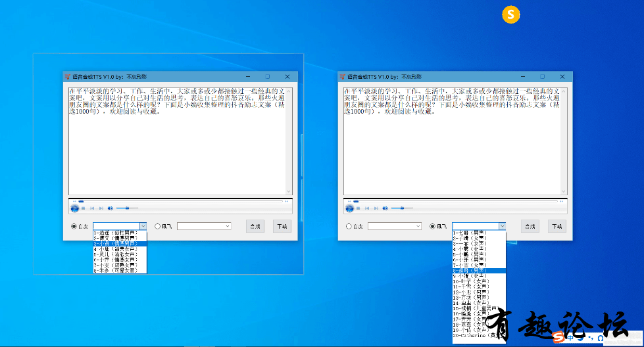Image resolution: width=644 pixels, height=347 pixels.
Task: Choose voice 13-万叔 in right list
Action: [479, 297]
